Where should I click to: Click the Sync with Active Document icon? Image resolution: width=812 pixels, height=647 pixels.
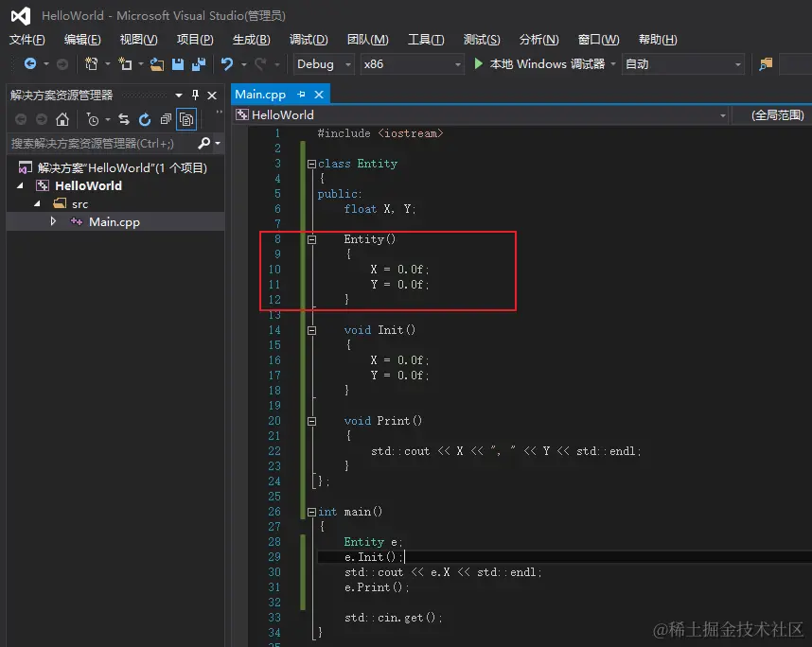[x=124, y=119]
